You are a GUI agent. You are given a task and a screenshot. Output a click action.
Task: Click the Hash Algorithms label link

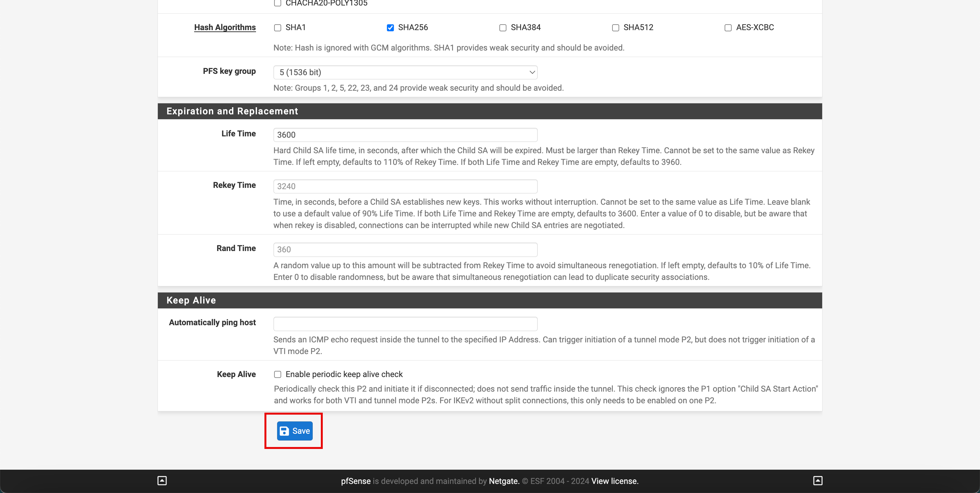click(225, 27)
